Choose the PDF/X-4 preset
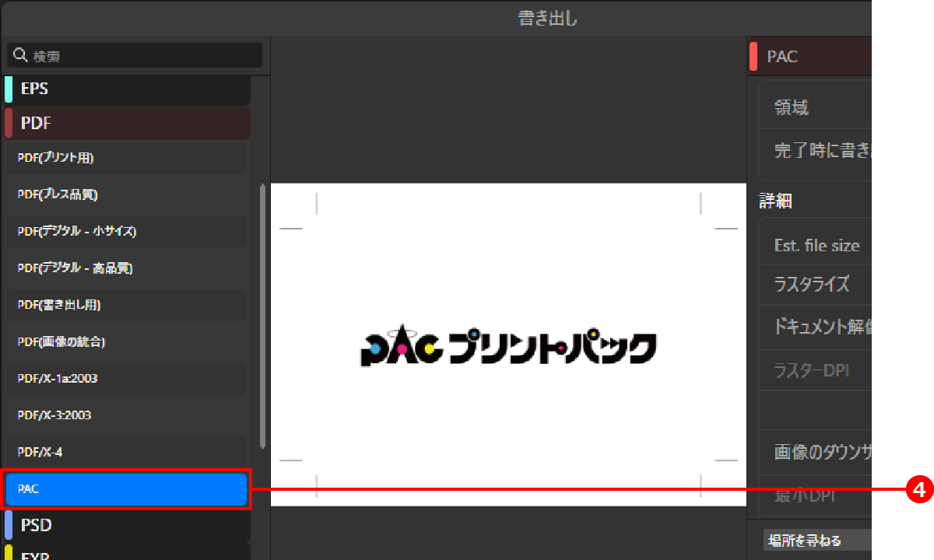 tap(126, 452)
